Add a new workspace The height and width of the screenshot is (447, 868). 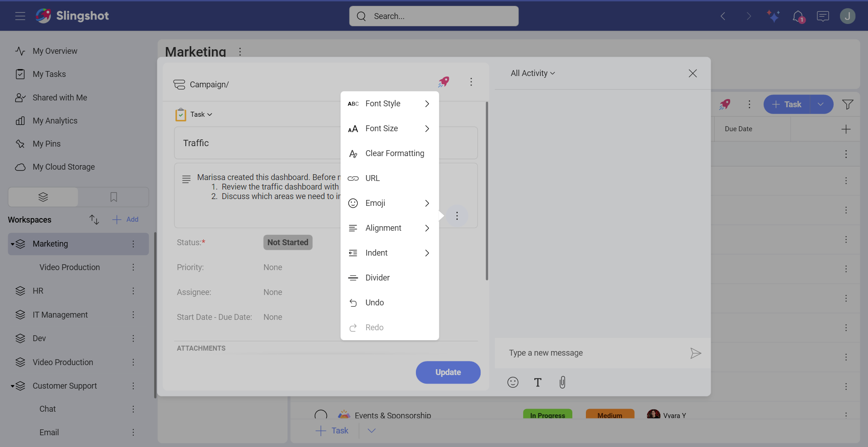[x=125, y=219]
